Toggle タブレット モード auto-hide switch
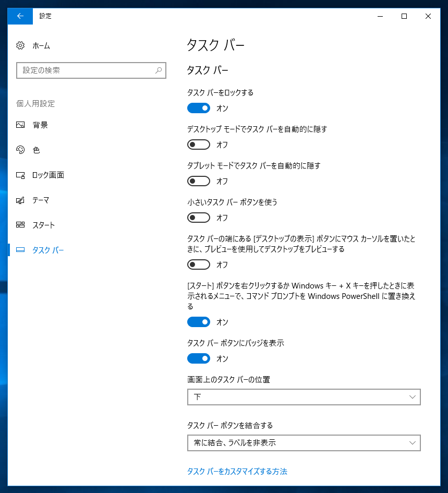 pos(199,181)
